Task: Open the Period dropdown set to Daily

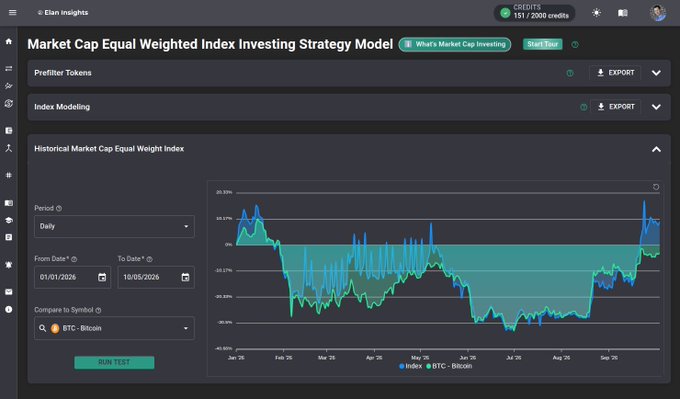Action: coord(114,226)
